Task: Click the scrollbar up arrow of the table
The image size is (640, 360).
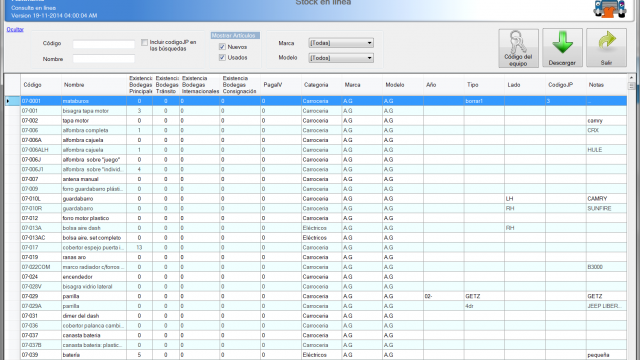Action: click(631, 78)
